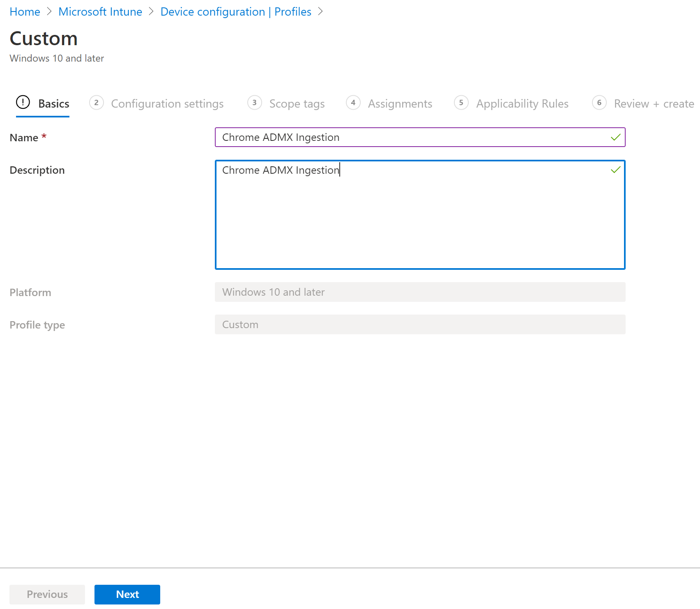Click the green checkmark in the Name field
Viewport: 700px width, 609px height.
click(x=615, y=137)
